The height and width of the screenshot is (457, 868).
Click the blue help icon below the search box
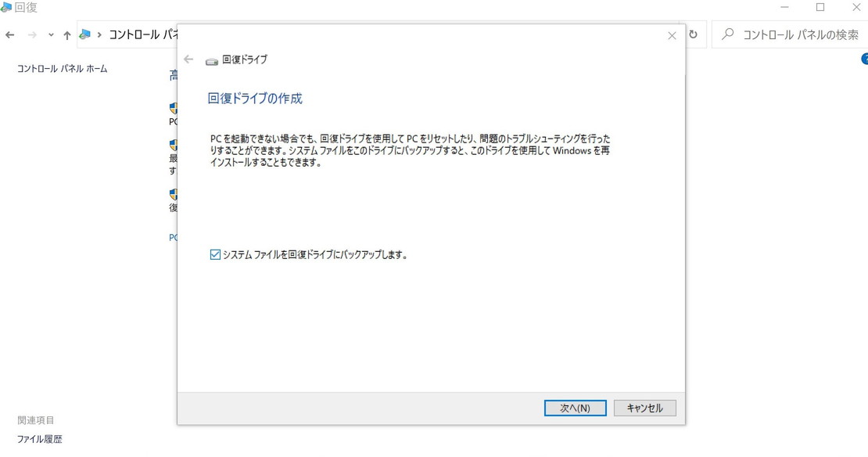coord(863,59)
